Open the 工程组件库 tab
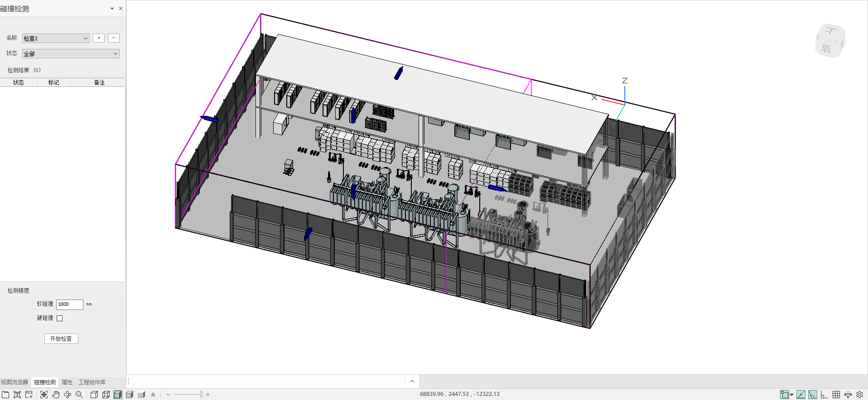This screenshot has height=400, width=868. 92,382
